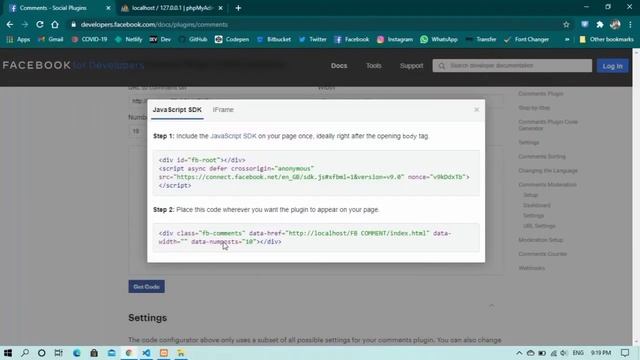Open the Tools menu in header
The image size is (640, 360).
[373, 66]
